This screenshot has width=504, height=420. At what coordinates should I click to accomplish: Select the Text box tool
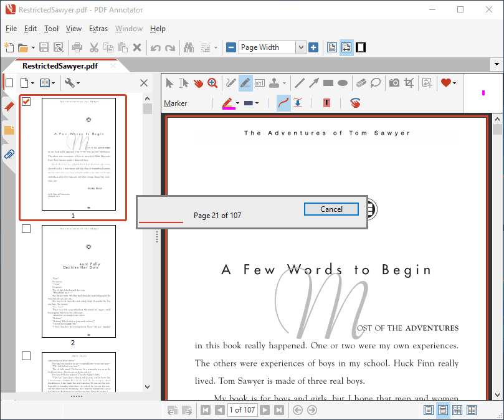pos(260,84)
